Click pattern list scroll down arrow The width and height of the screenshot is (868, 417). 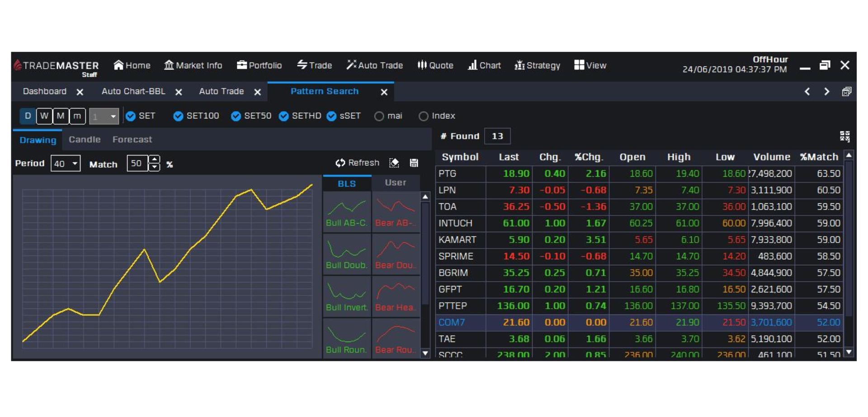click(425, 353)
